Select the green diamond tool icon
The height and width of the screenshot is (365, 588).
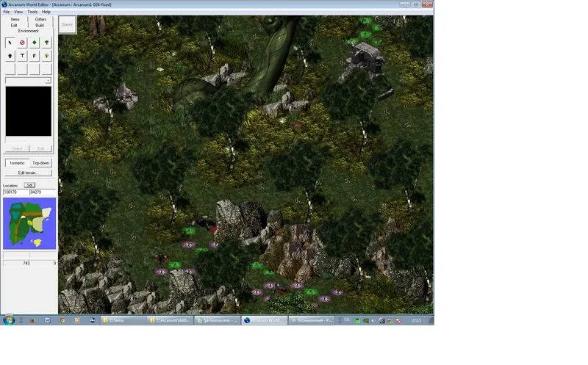[x=34, y=43]
